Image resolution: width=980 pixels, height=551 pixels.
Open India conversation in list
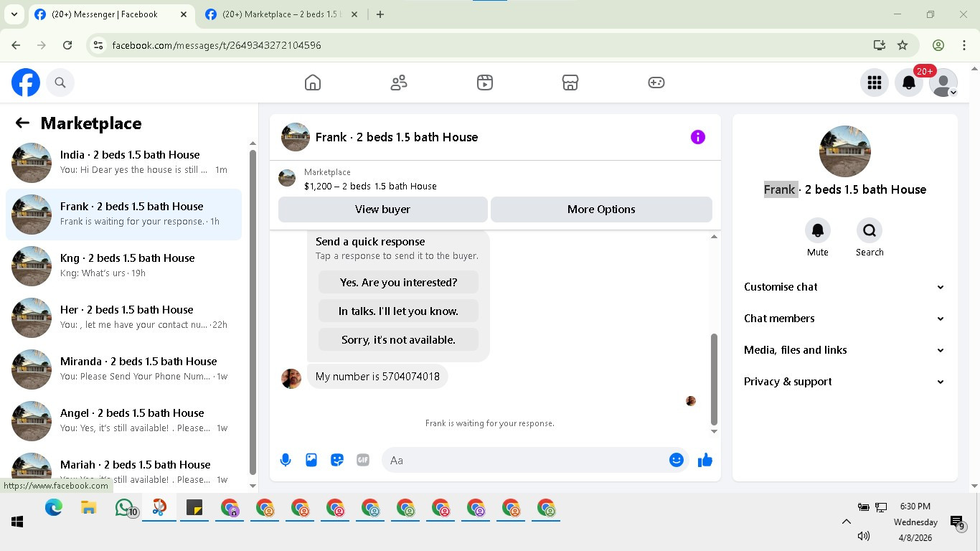coord(123,163)
